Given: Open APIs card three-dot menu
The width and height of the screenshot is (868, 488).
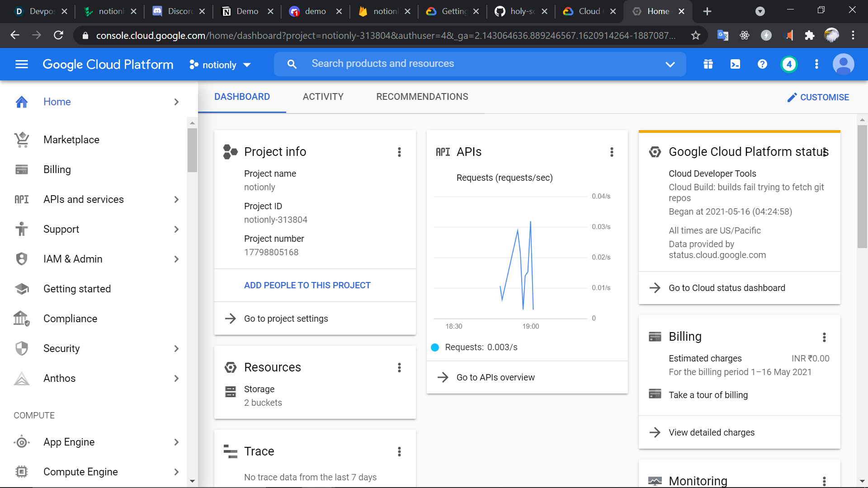Looking at the screenshot, I should click(x=612, y=152).
